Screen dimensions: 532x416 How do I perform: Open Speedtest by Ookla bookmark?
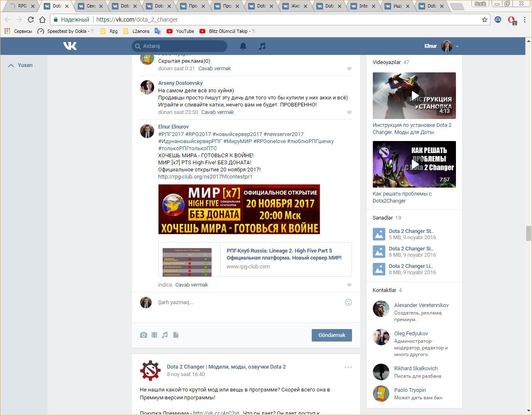[x=66, y=31]
